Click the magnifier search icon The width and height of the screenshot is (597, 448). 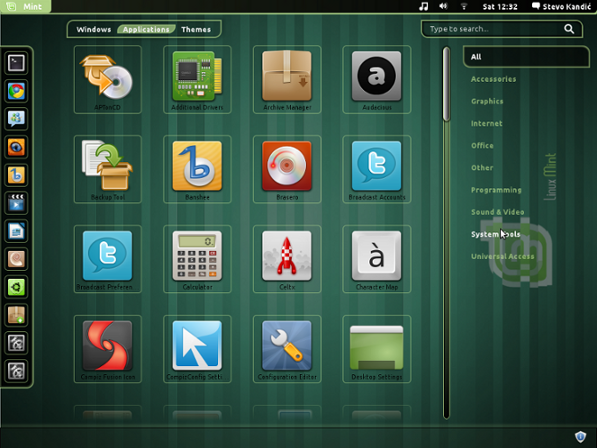click(569, 29)
